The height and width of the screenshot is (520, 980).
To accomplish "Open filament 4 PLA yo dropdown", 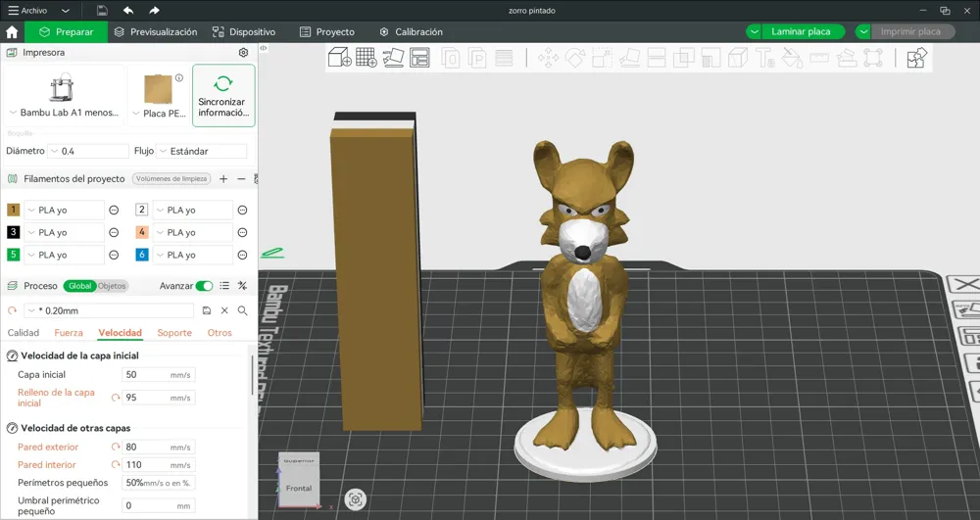I will pyautogui.click(x=193, y=233).
